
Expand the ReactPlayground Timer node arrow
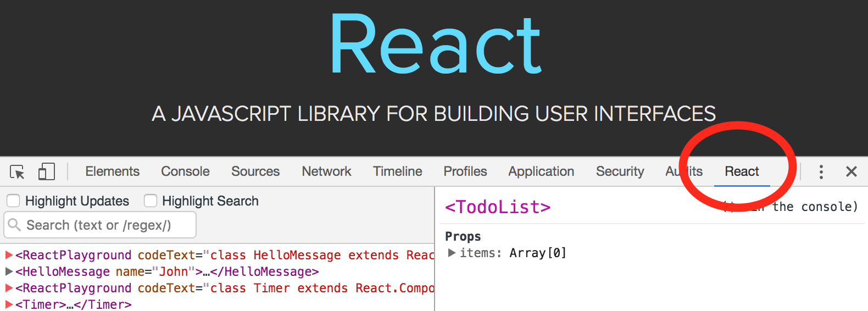coord(9,288)
